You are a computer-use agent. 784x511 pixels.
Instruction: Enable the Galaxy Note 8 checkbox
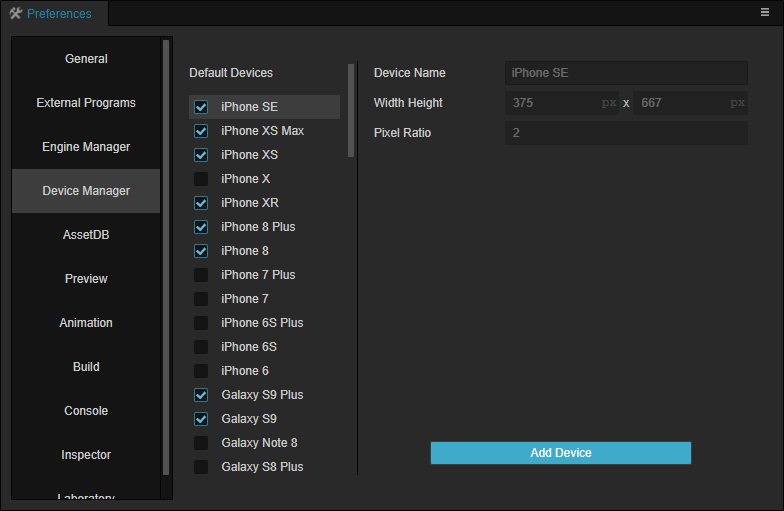pyautogui.click(x=201, y=443)
